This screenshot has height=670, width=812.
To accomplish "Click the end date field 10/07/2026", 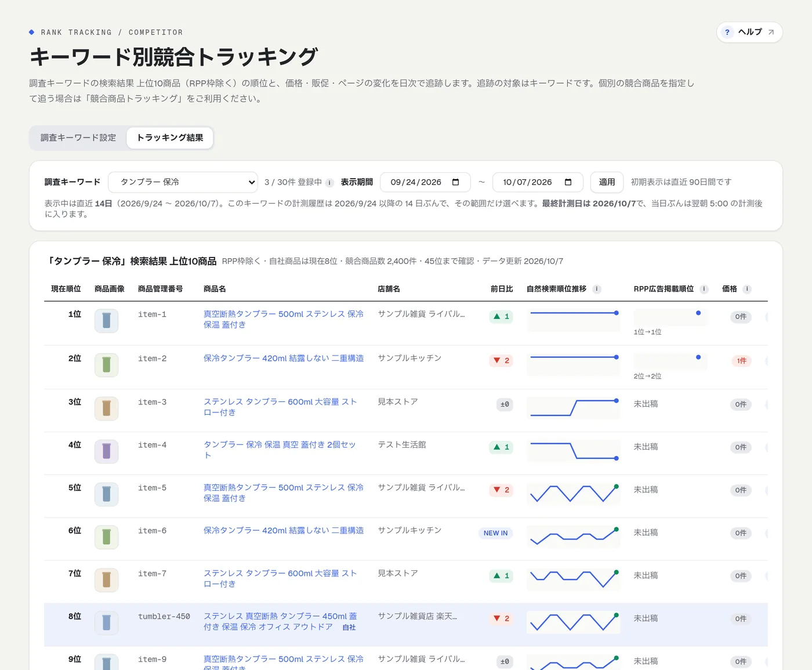I will (538, 182).
